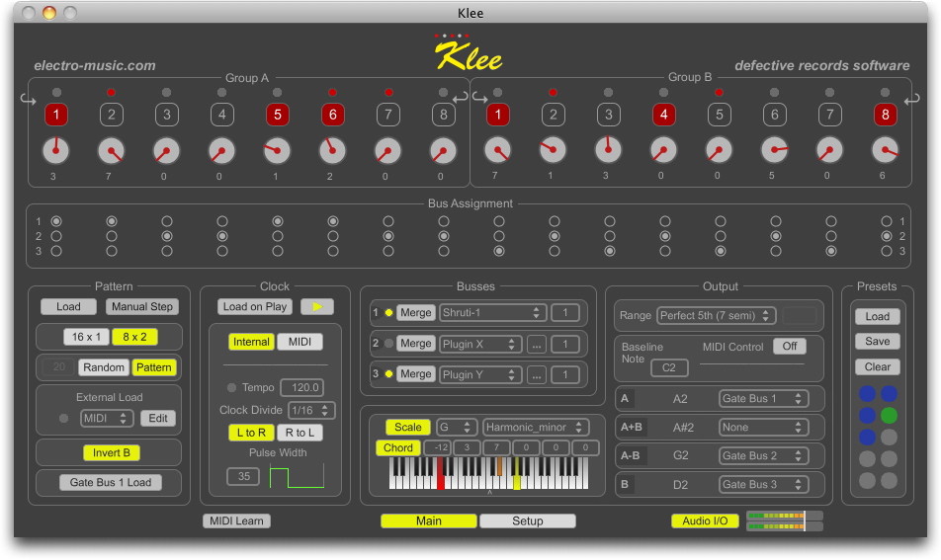The image size is (941, 560).
Task: Select the 8 x 2 pattern mode
Action: (135, 337)
